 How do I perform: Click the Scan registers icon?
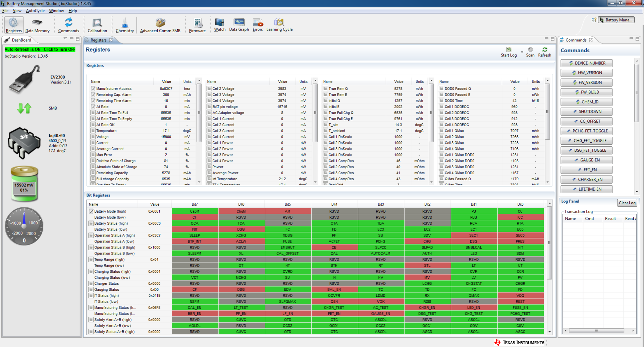530,52
